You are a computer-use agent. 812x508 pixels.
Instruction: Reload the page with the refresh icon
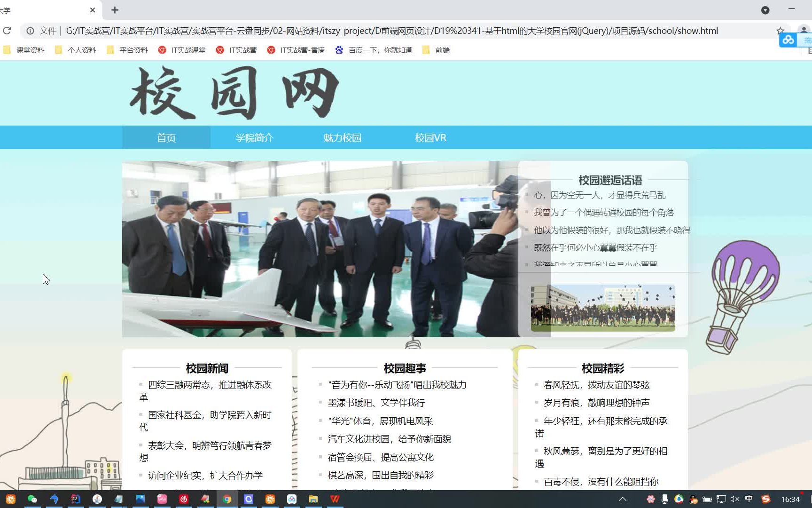7,31
